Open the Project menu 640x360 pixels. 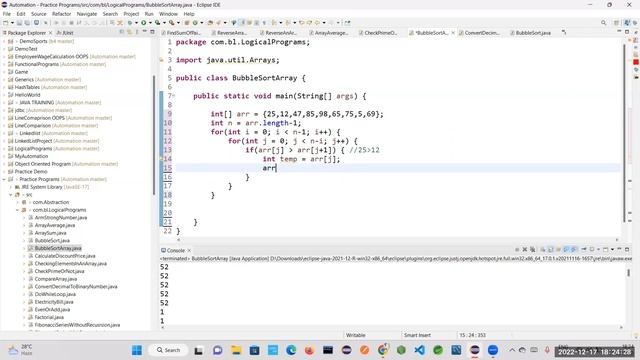[x=131, y=14]
